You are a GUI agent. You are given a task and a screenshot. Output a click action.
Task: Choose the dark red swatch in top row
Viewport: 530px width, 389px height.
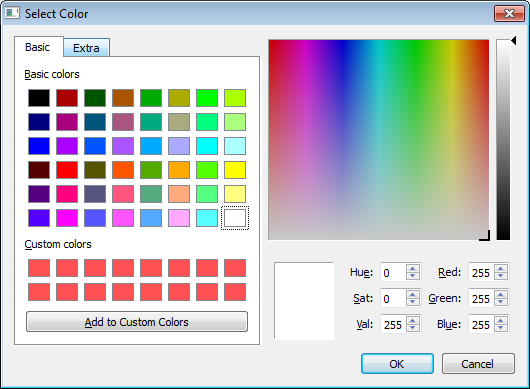(67, 98)
